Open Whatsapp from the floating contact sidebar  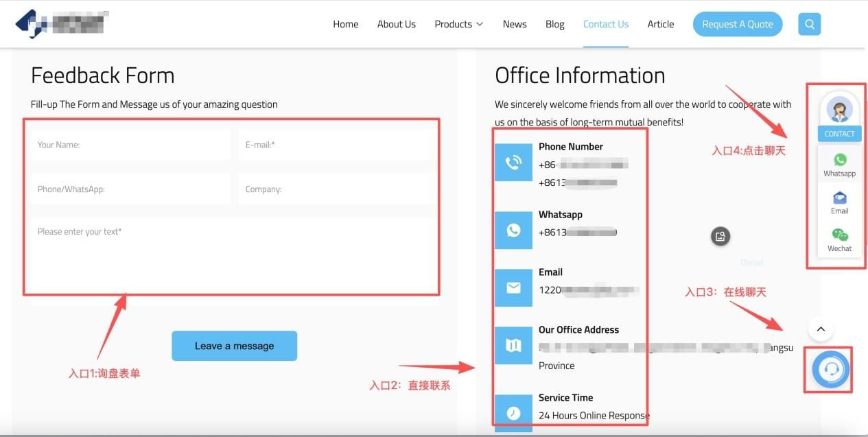tap(840, 165)
